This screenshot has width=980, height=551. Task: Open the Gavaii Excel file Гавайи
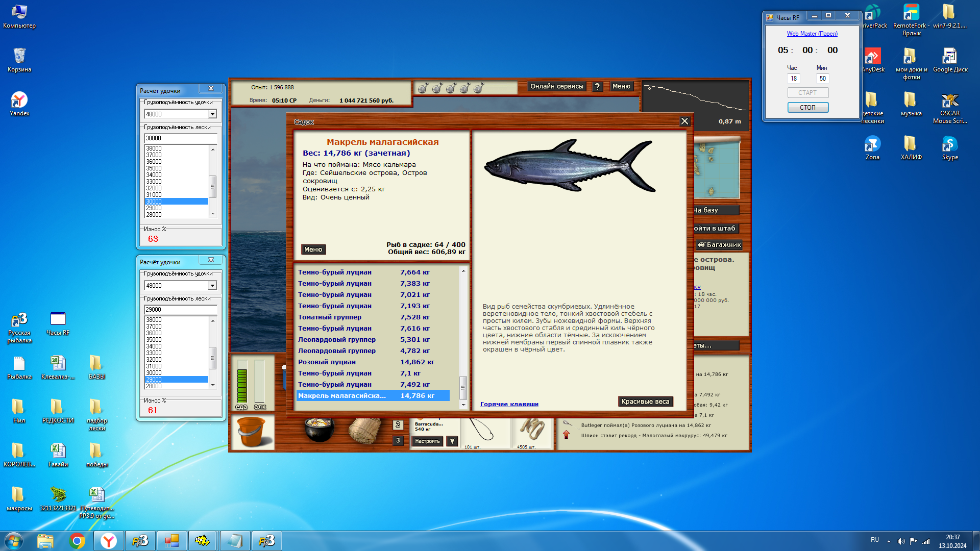(58, 456)
